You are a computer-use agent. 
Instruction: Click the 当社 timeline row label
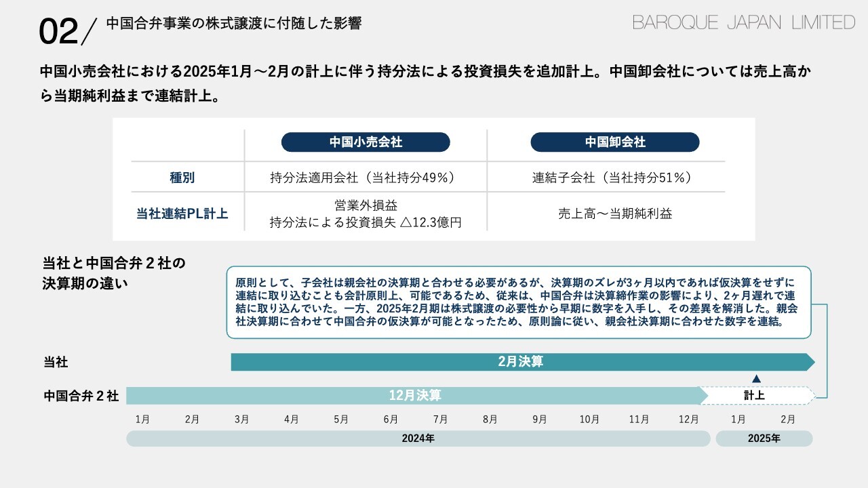[x=56, y=363]
